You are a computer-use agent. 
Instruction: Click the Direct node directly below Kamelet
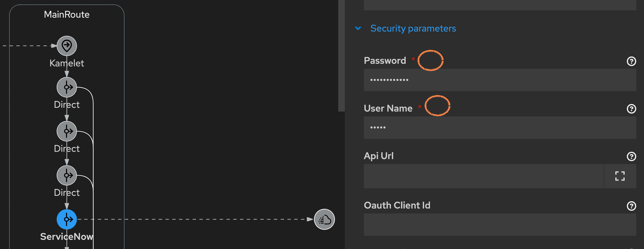coord(67,87)
